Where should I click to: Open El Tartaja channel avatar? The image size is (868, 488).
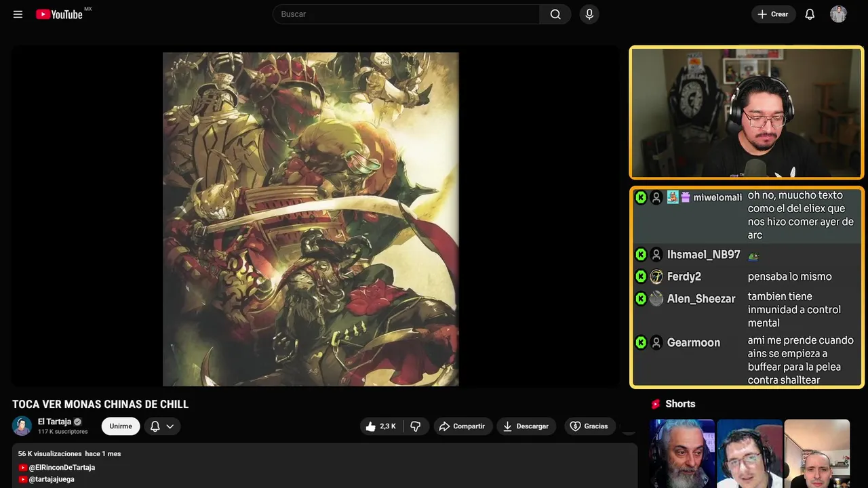[x=22, y=426]
